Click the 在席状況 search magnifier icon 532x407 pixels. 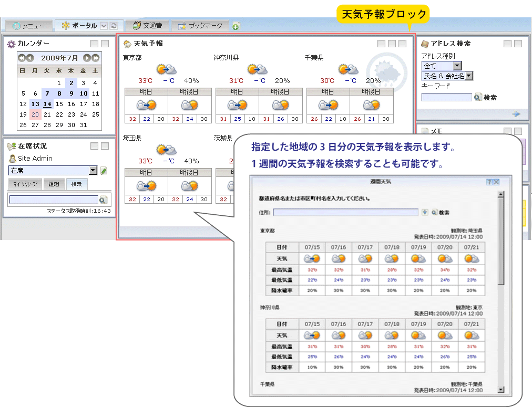[x=103, y=200]
